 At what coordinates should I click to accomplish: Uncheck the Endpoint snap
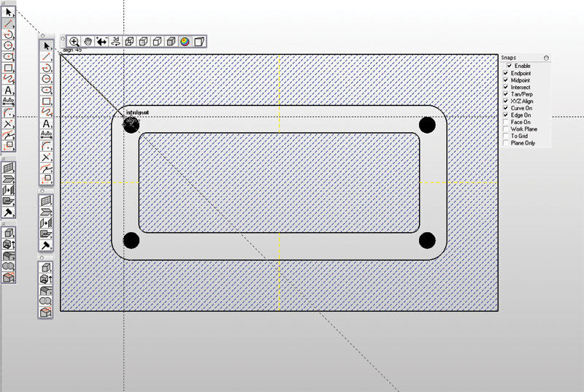(x=506, y=73)
